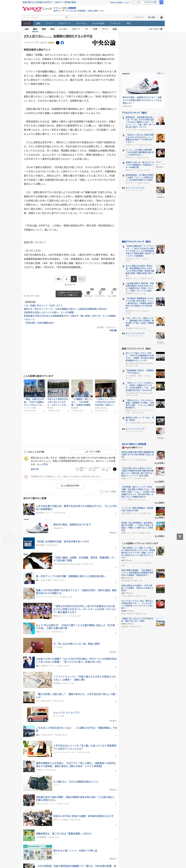This screenshot has height=868, width=186.
Task: Click the うーん reaction icon with 26
Action: coord(103,469)
